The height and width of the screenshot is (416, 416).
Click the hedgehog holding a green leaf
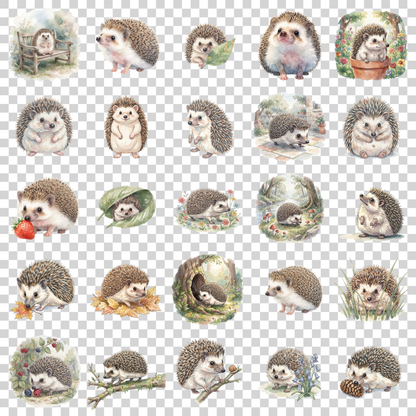(x=210, y=46)
